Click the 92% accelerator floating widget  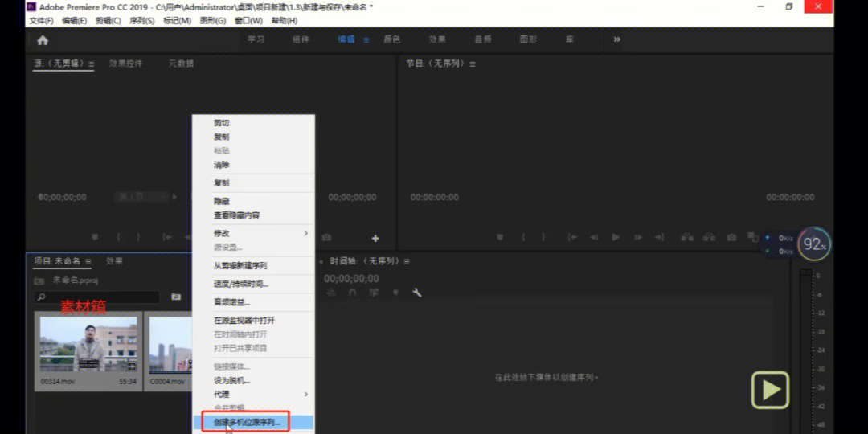[813, 244]
